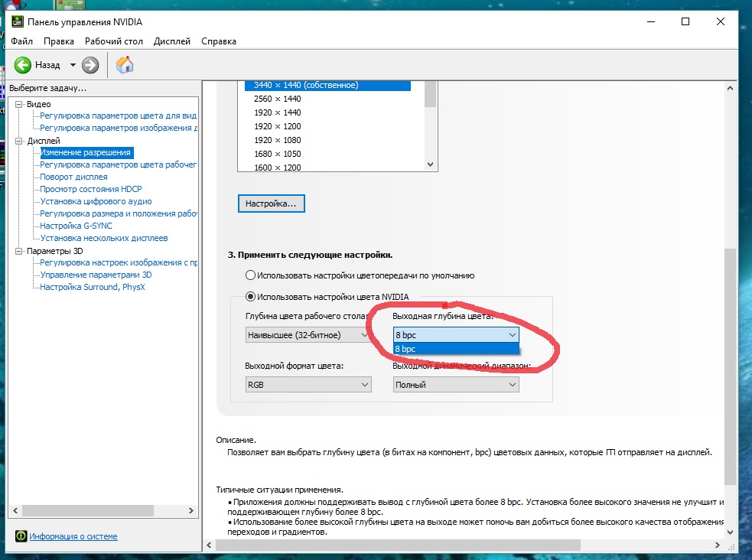
Task: Open Регулировка параметров изображения for video
Action: click(118, 128)
